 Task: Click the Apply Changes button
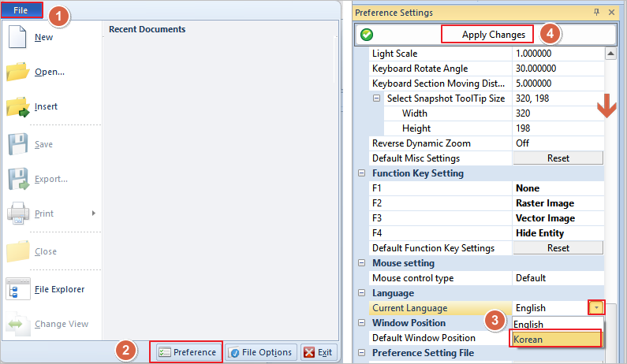pos(494,35)
